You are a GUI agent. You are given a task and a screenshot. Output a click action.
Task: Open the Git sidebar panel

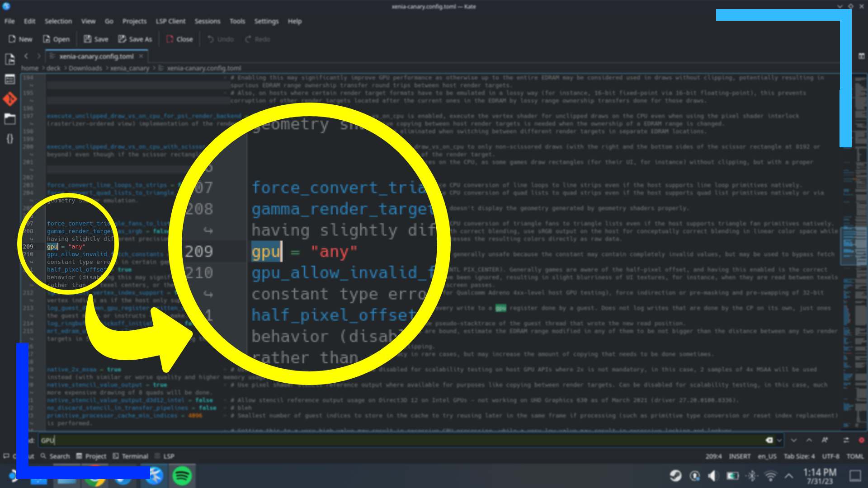point(10,99)
